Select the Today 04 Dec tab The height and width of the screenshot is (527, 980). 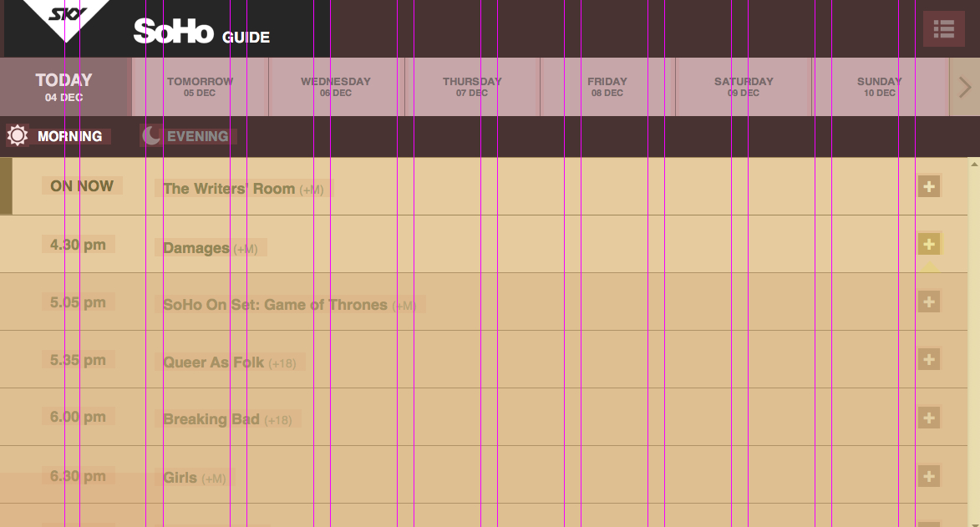tap(64, 87)
